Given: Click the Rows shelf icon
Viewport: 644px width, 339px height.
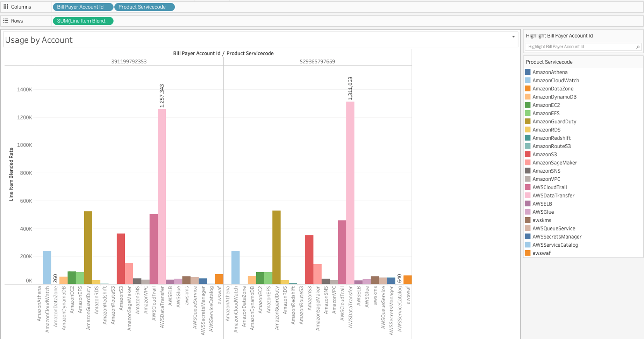Looking at the screenshot, I should coord(6,21).
